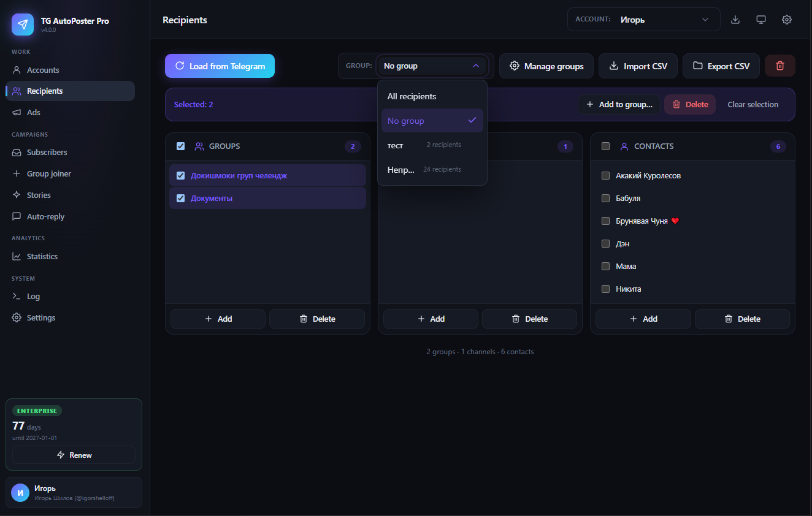
Task: Choose All recipients in the dropdown
Action: 432,96
